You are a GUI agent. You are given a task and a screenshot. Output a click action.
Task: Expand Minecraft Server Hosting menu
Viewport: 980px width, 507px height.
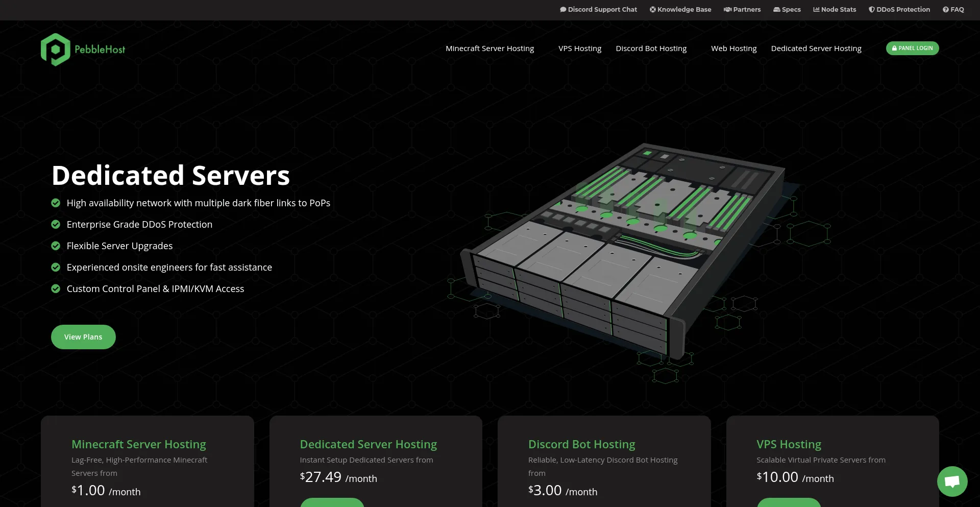(x=489, y=49)
